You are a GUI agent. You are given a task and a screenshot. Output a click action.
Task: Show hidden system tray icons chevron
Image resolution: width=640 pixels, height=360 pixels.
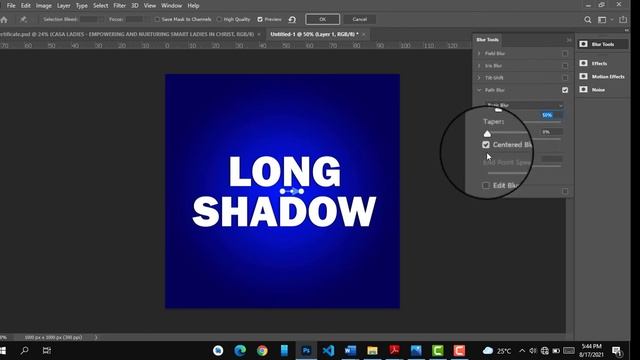tap(522, 350)
